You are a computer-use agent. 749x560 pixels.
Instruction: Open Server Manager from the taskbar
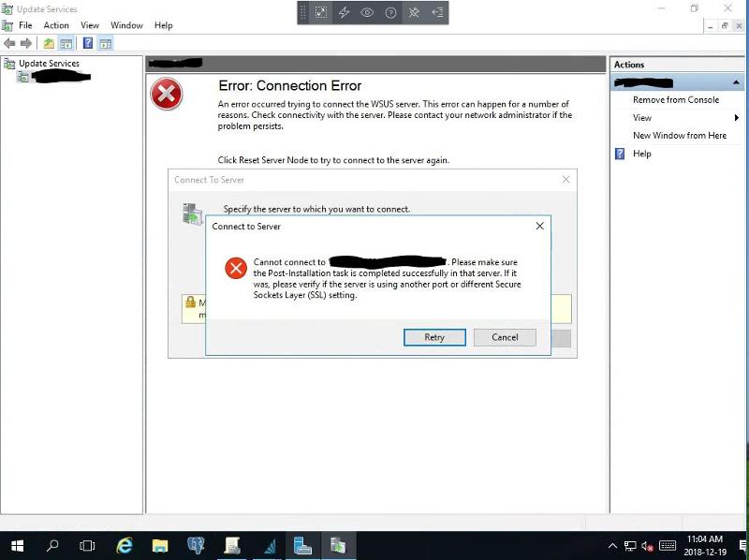click(302, 546)
